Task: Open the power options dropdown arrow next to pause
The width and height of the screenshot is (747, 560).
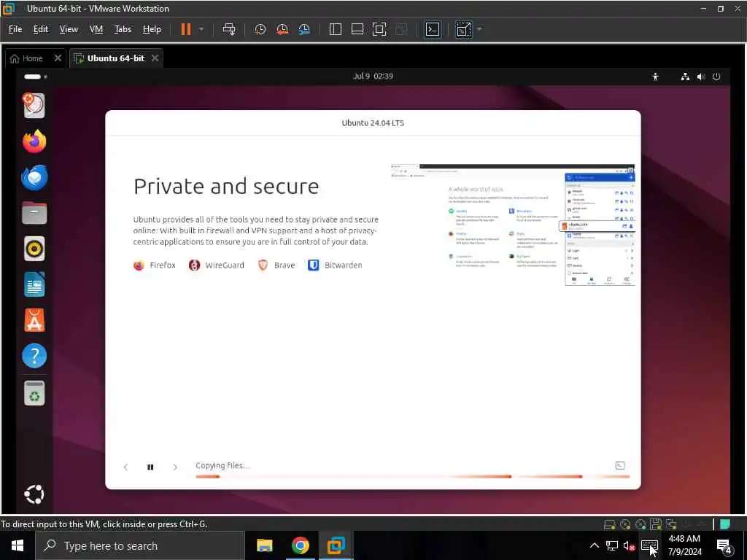Action: coord(201,29)
